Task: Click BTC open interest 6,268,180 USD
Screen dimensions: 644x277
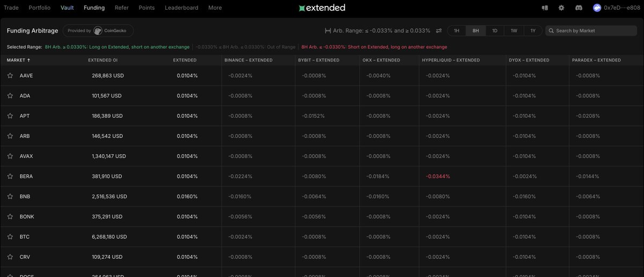Action: point(109,237)
